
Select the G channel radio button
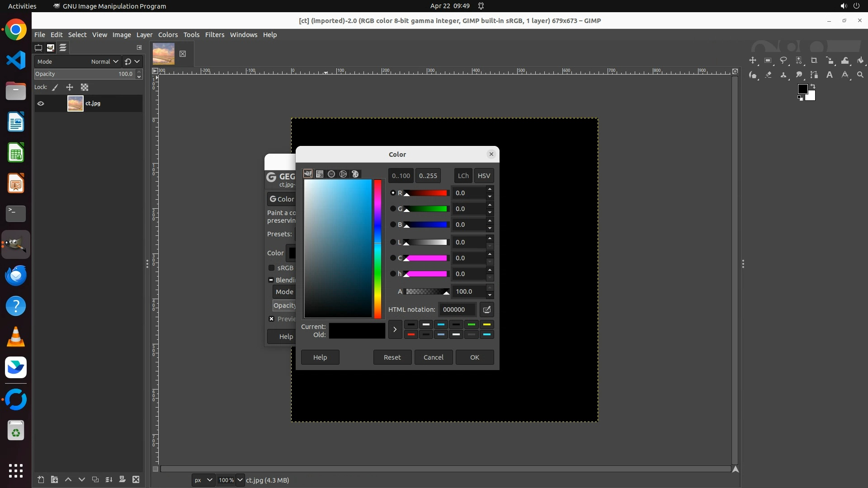coord(393,209)
